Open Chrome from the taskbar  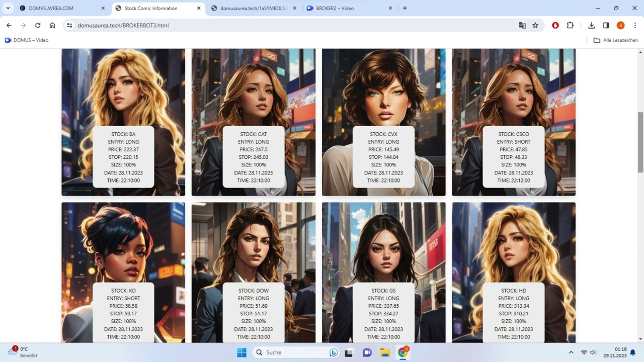tap(403, 352)
